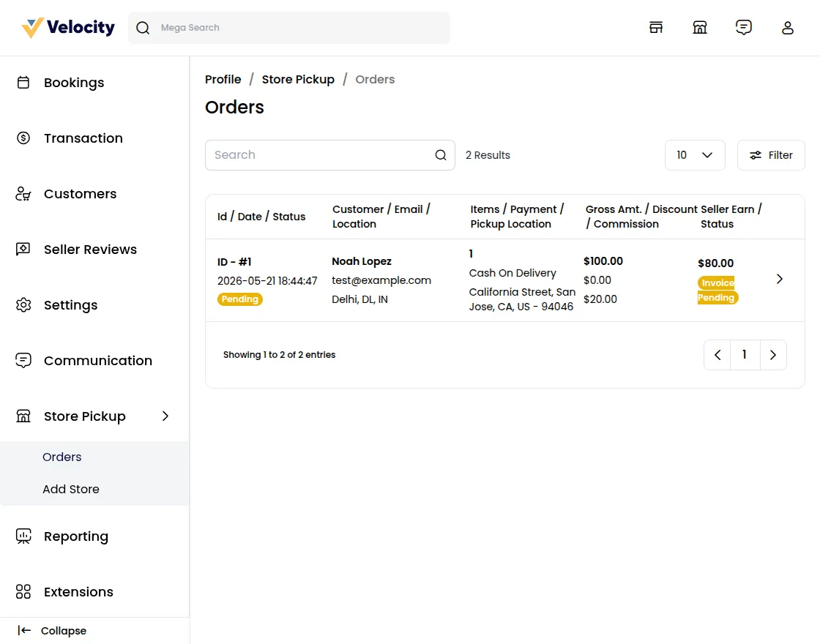The width and height of the screenshot is (820, 644).
Task: Click the Transaction dollar icon
Action: 23,138
